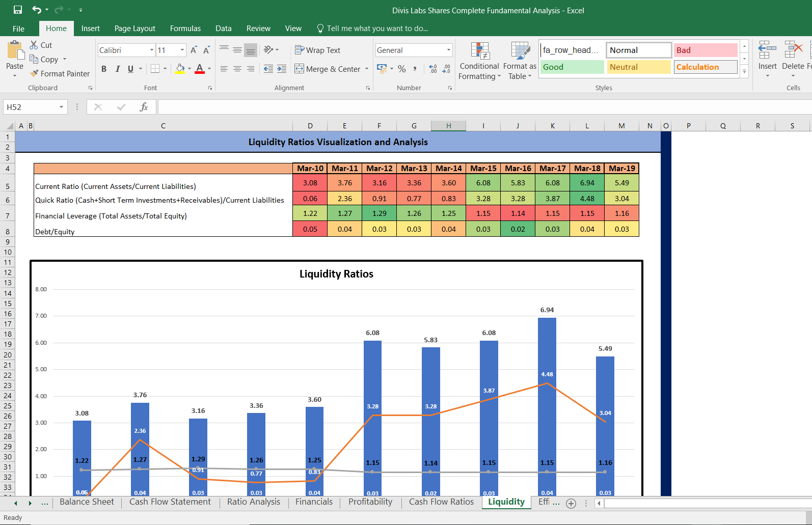Open the Insert ribbon tab
This screenshot has height=525, width=812.
coord(91,29)
